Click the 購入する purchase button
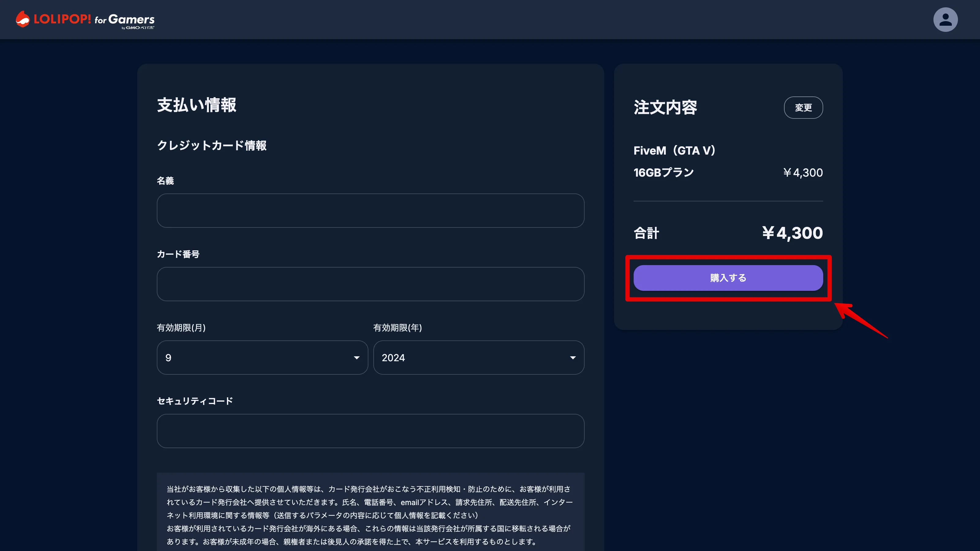 click(x=728, y=278)
